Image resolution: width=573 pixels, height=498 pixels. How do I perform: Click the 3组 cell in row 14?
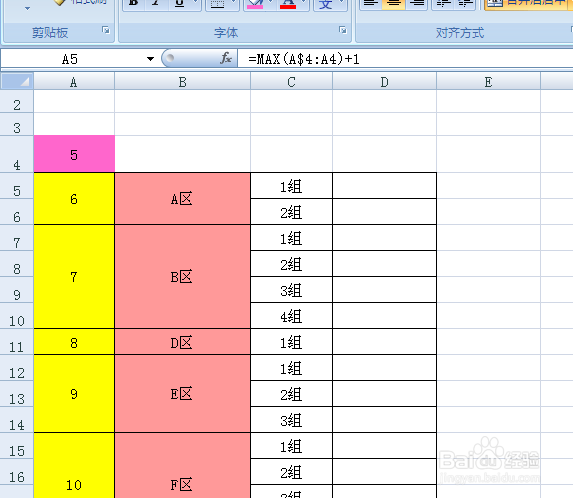tap(291, 419)
